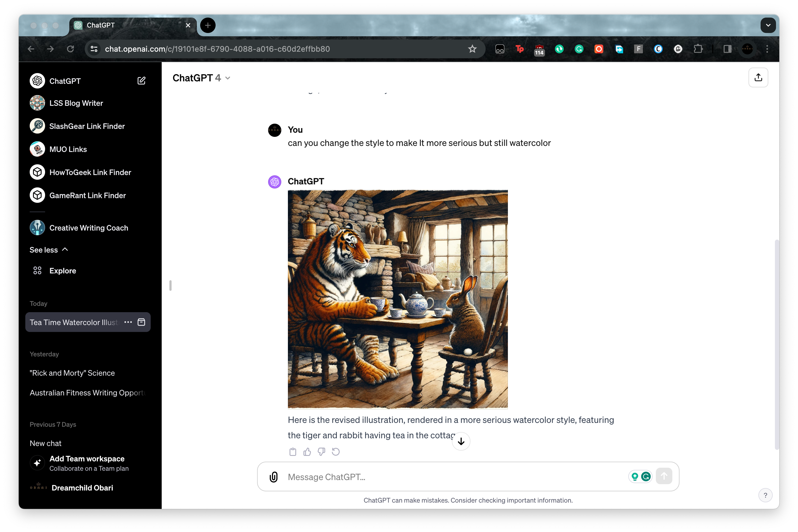Attach a file with the paperclip icon
The width and height of the screenshot is (798, 532).
(x=273, y=477)
